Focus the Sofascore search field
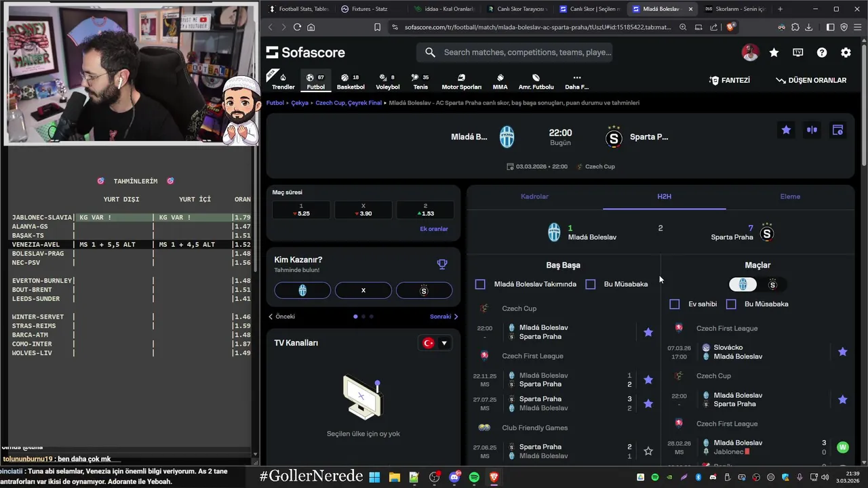The width and height of the screenshot is (868, 488). point(515,52)
